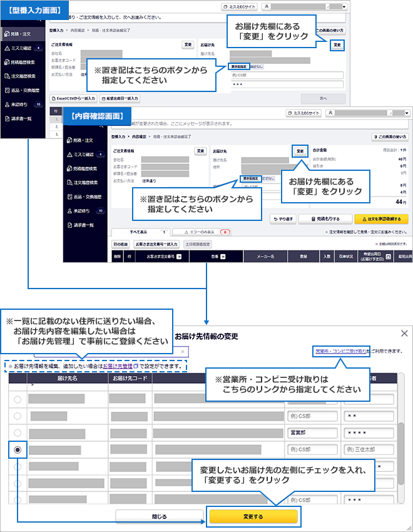
Task: Click この画面の使い方 in 内容確認画面
Action: [390, 136]
